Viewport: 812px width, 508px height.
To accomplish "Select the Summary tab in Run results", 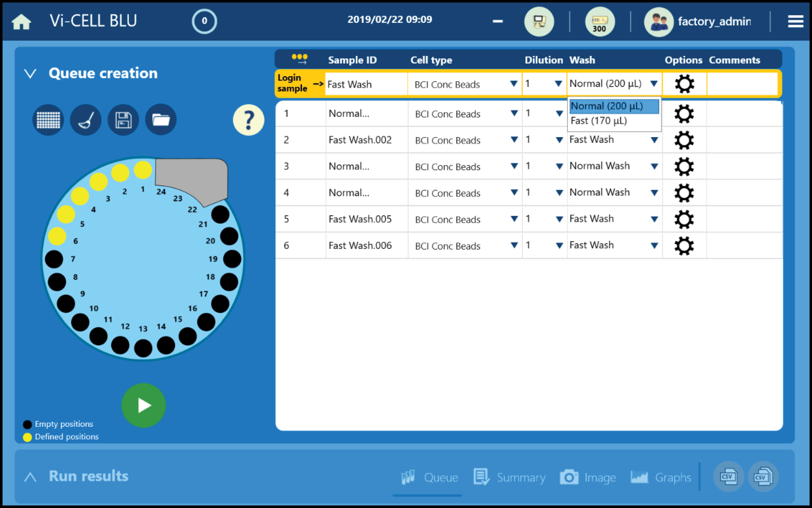I will pos(509,477).
